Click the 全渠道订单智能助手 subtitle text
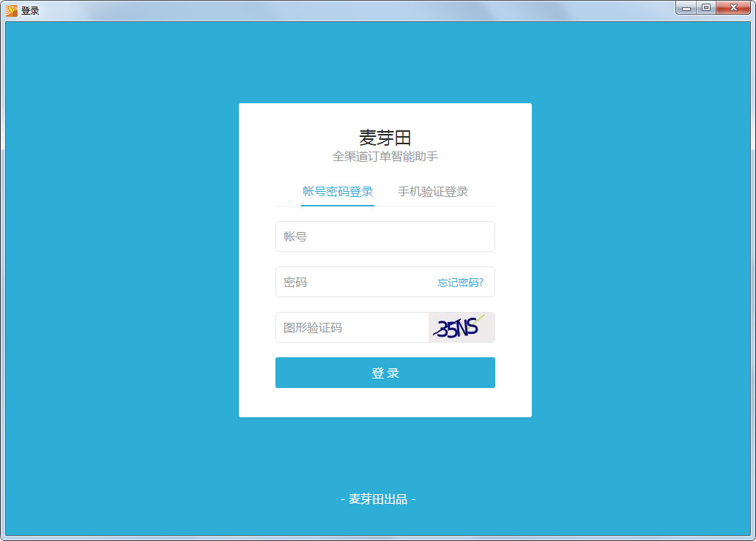The height and width of the screenshot is (541, 756). [385, 157]
